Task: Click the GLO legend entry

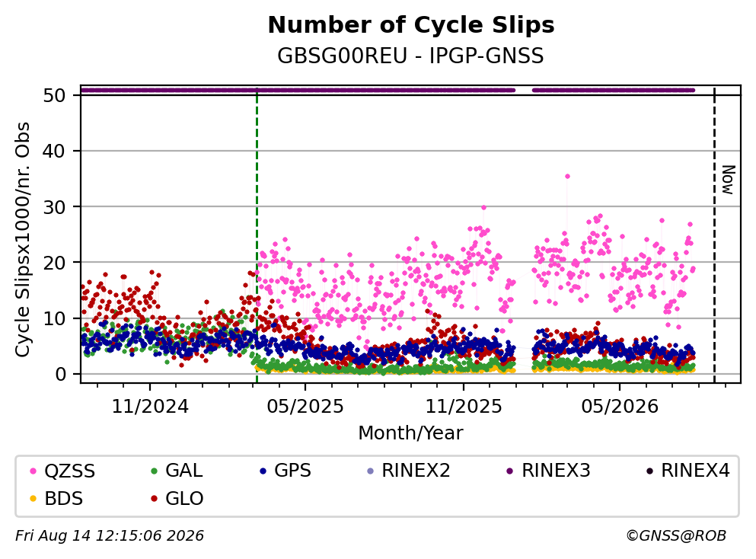Action: pyautogui.click(x=177, y=498)
